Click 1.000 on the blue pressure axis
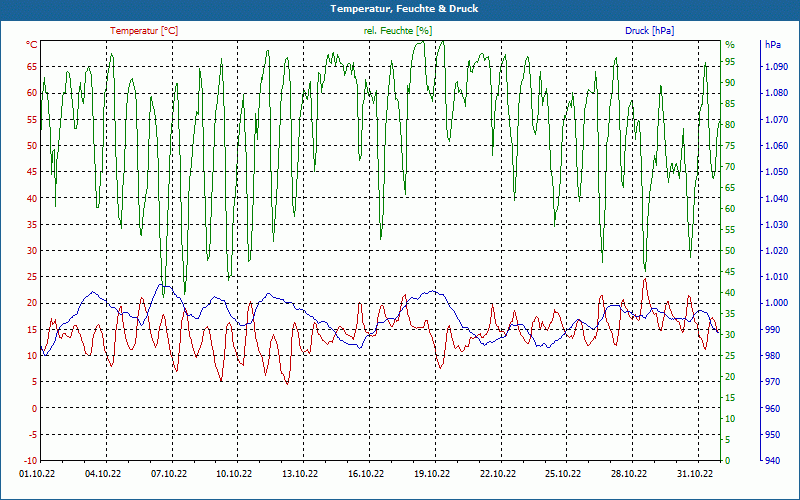 click(x=777, y=303)
